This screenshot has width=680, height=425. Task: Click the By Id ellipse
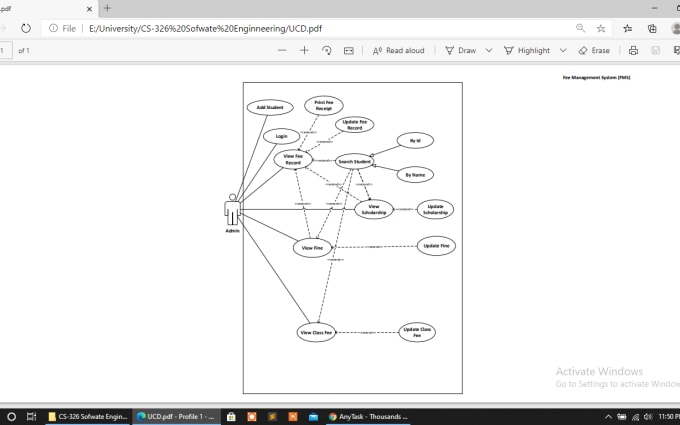(x=415, y=141)
